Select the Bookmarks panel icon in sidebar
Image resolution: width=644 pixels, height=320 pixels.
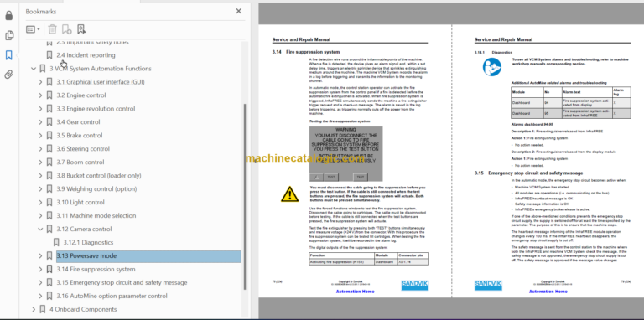(9, 55)
